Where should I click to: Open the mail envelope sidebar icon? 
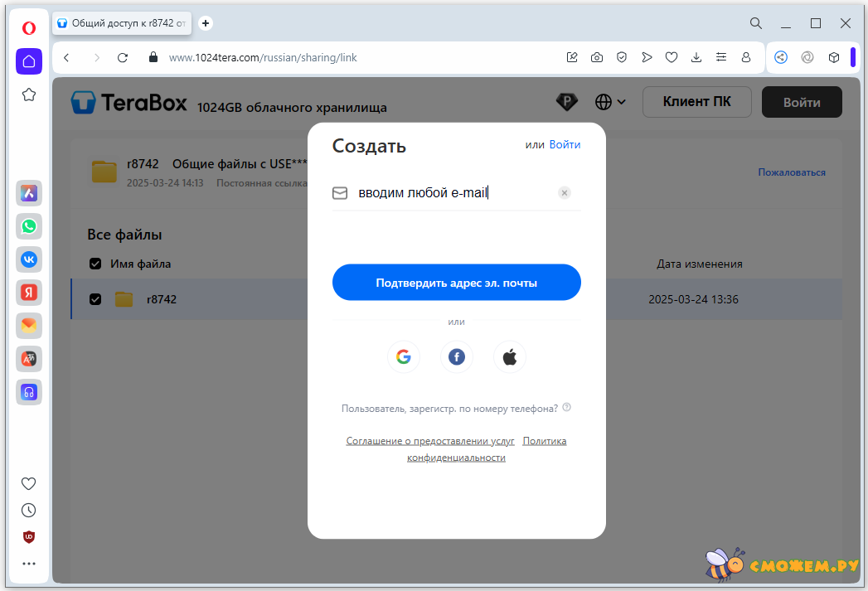click(29, 326)
